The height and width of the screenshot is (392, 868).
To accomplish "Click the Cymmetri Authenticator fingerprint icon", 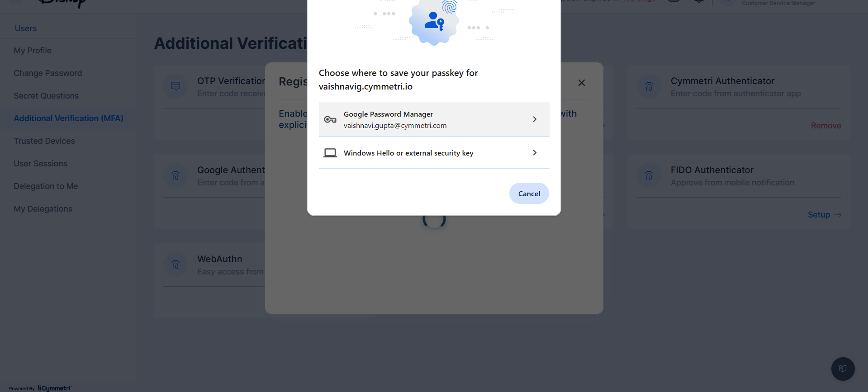I will coord(649,86).
